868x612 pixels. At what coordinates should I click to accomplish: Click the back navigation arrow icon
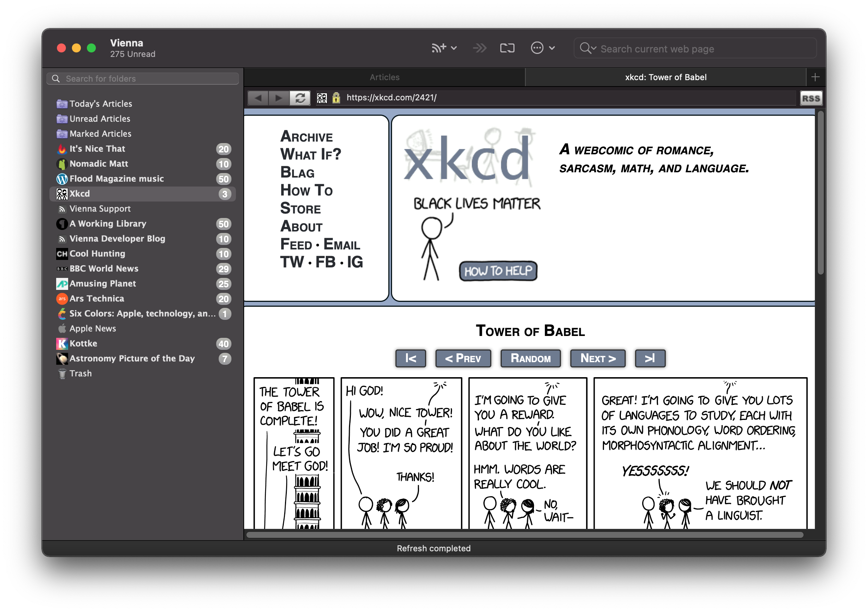click(x=258, y=98)
